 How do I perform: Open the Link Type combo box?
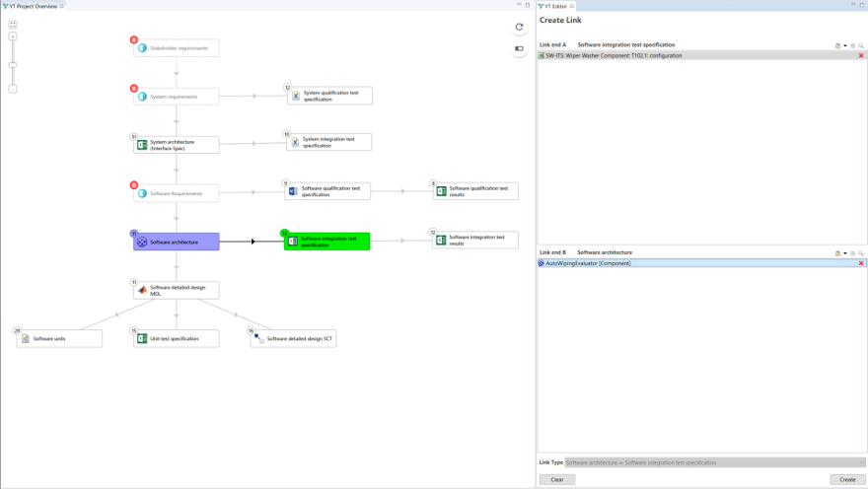coord(715,462)
